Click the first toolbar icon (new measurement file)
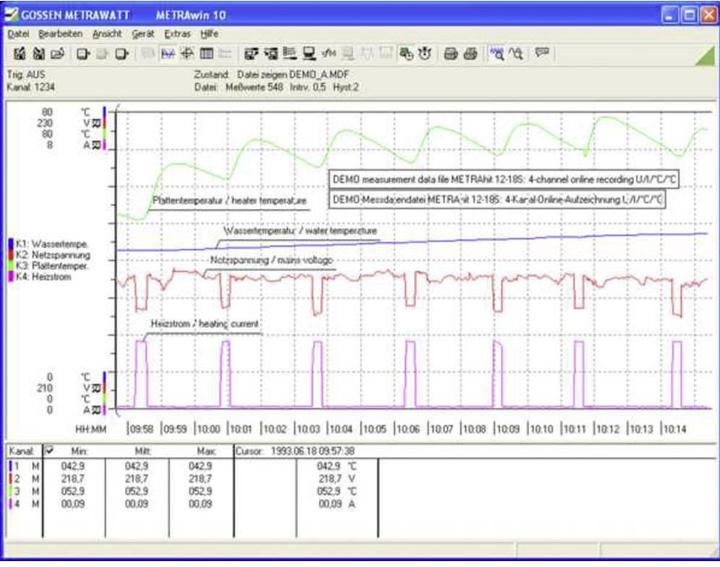Screen dimensions: 720x567 coord(19,54)
